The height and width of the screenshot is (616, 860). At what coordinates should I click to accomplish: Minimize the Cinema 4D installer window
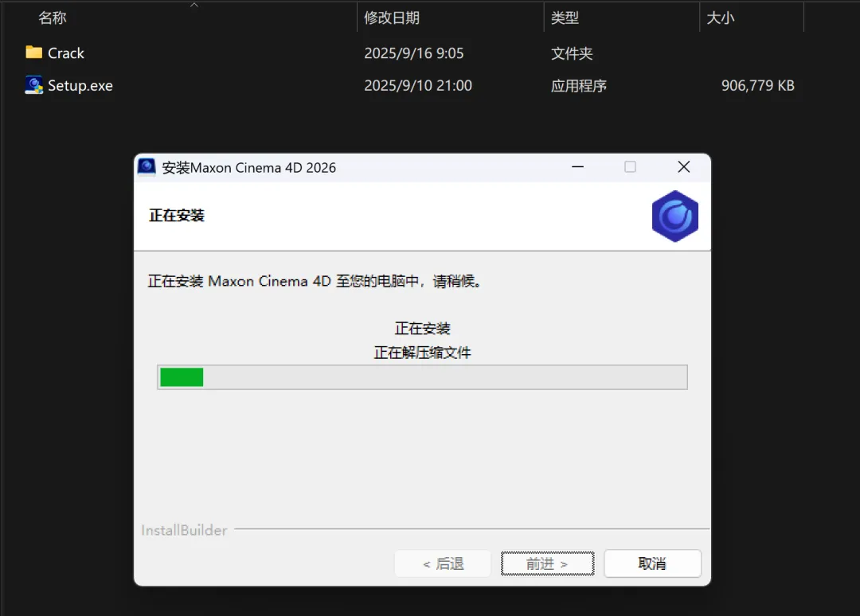[x=577, y=166]
